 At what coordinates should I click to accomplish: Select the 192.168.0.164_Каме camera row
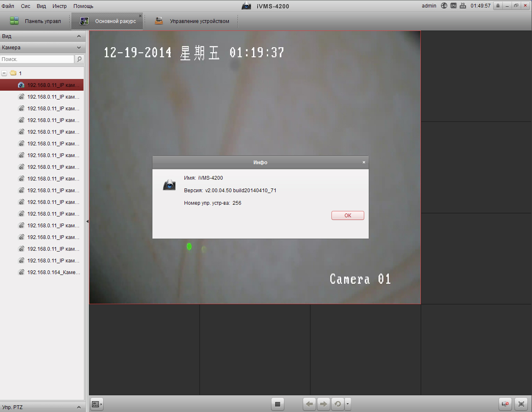click(42, 272)
